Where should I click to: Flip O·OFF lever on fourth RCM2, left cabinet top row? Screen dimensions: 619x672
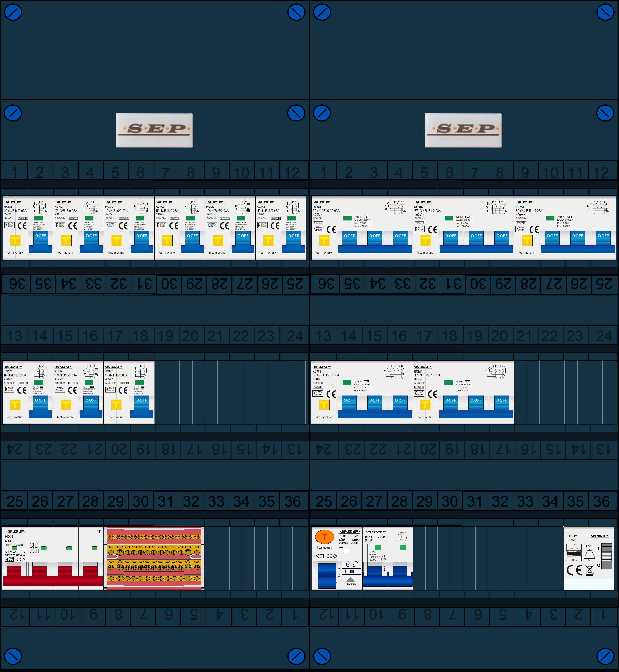click(193, 242)
